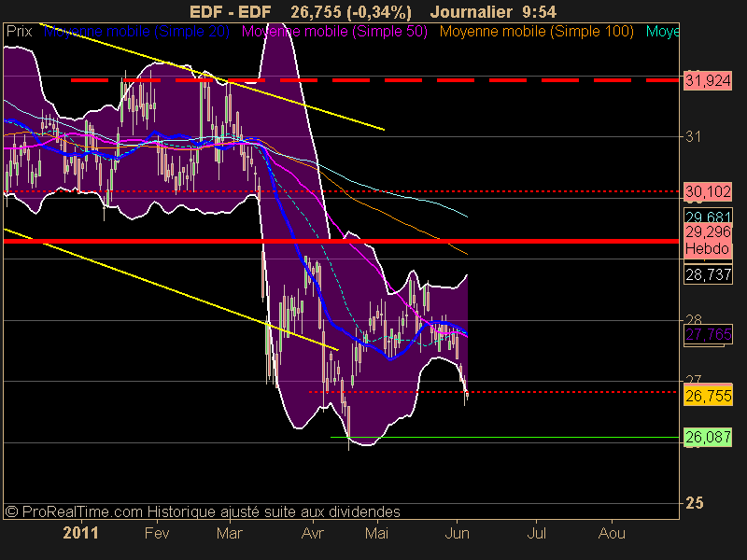The height and width of the screenshot is (560, 747).
Task: Click the Fev month marker
Action: coord(157,533)
